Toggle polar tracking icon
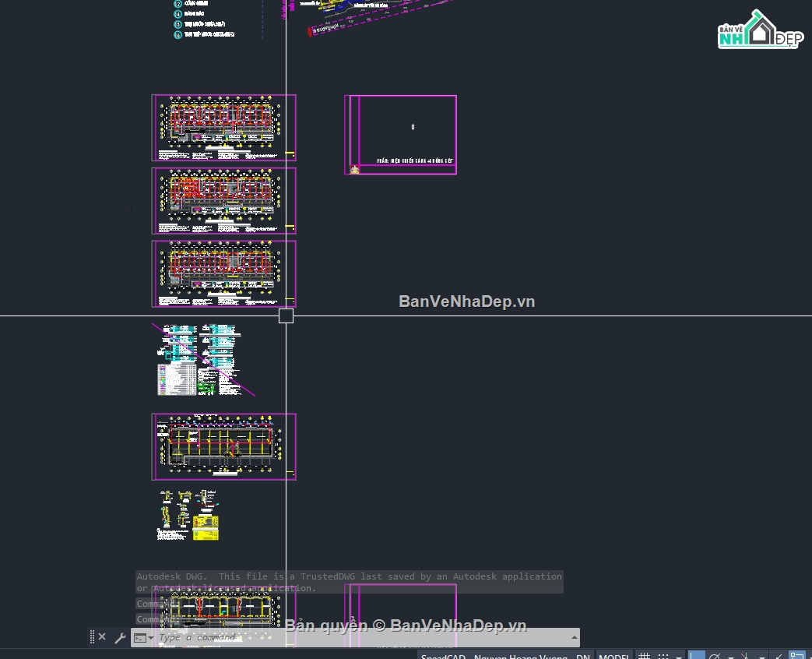The image size is (812, 659). (715, 656)
